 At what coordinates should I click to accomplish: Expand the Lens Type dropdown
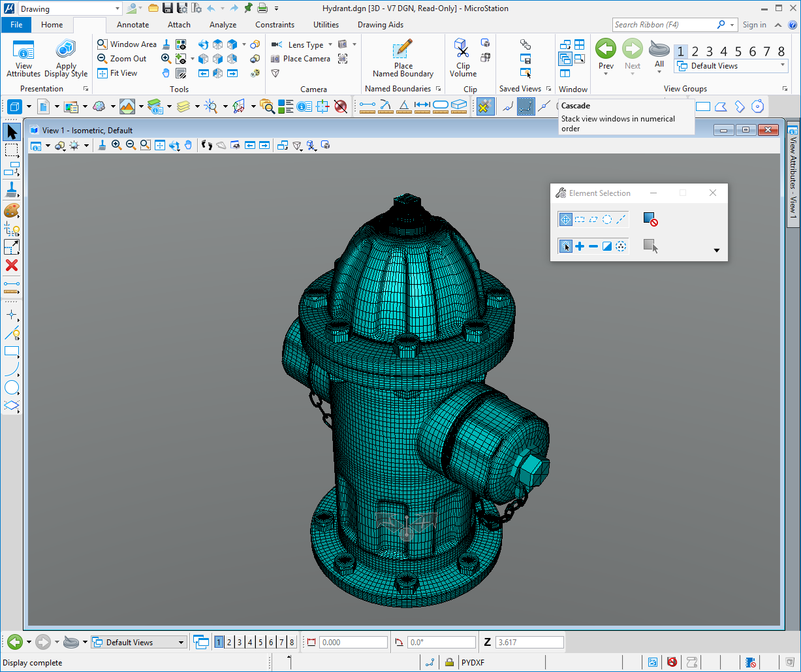330,45
